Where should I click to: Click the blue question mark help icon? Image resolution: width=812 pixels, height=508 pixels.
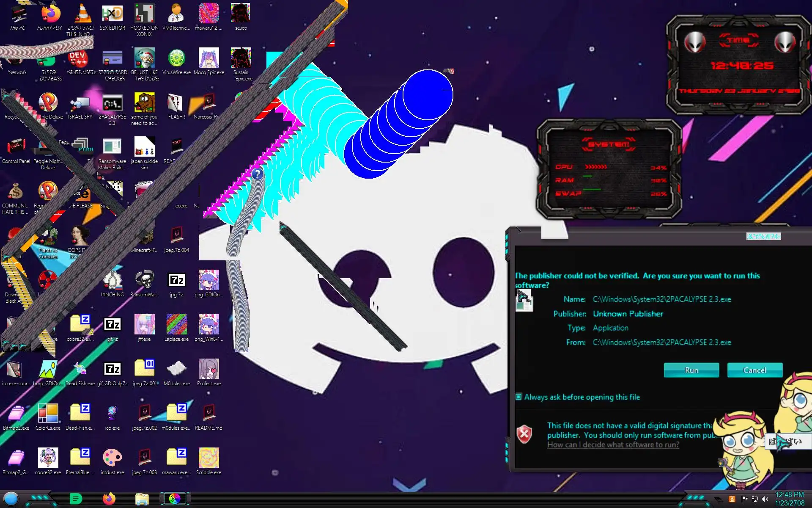pos(257,174)
